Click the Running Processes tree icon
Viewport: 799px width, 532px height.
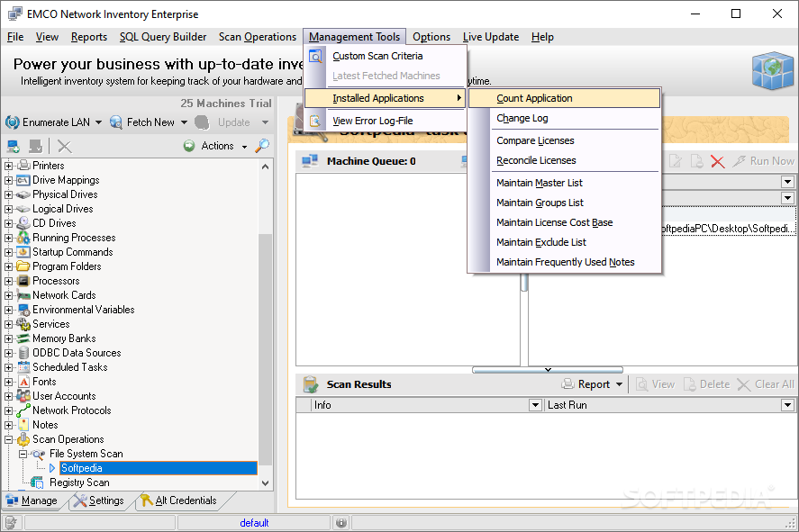pyautogui.click(x=23, y=238)
